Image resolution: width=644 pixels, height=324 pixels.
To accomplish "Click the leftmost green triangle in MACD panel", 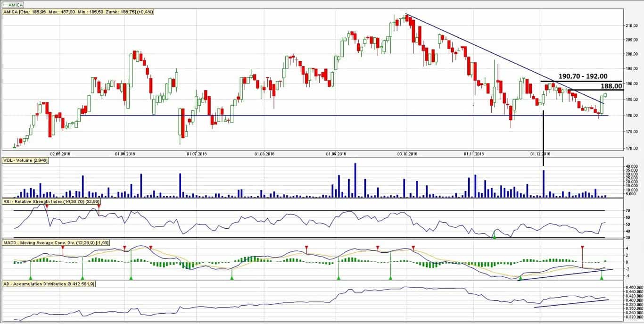I will [31, 278].
